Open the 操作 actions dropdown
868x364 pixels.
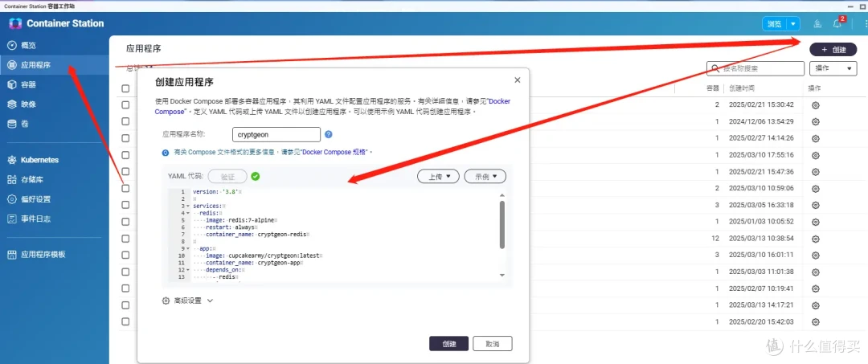833,68
